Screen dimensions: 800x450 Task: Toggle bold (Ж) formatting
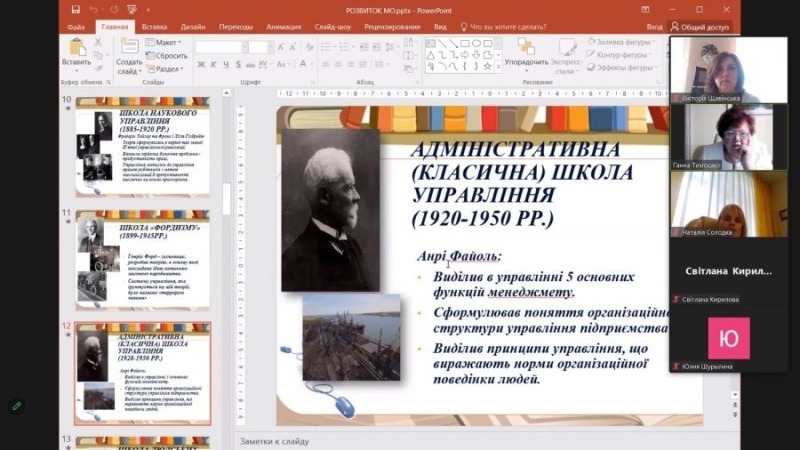201,65
